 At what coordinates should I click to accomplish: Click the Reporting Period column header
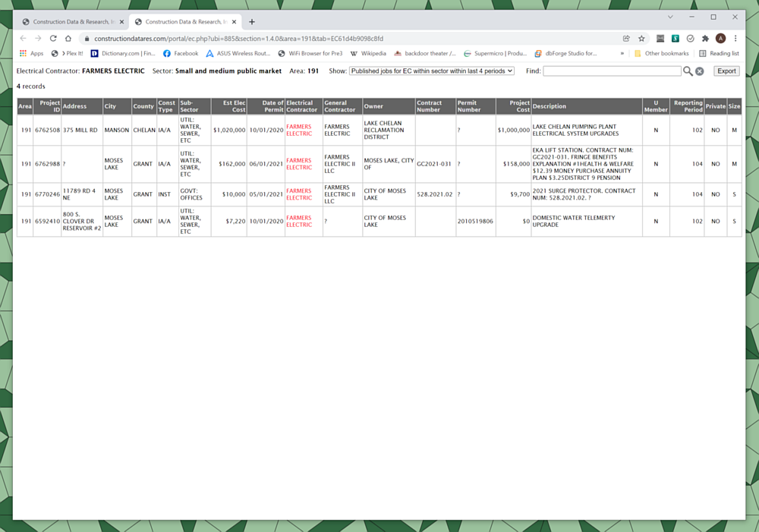click(x=687, y=106)
